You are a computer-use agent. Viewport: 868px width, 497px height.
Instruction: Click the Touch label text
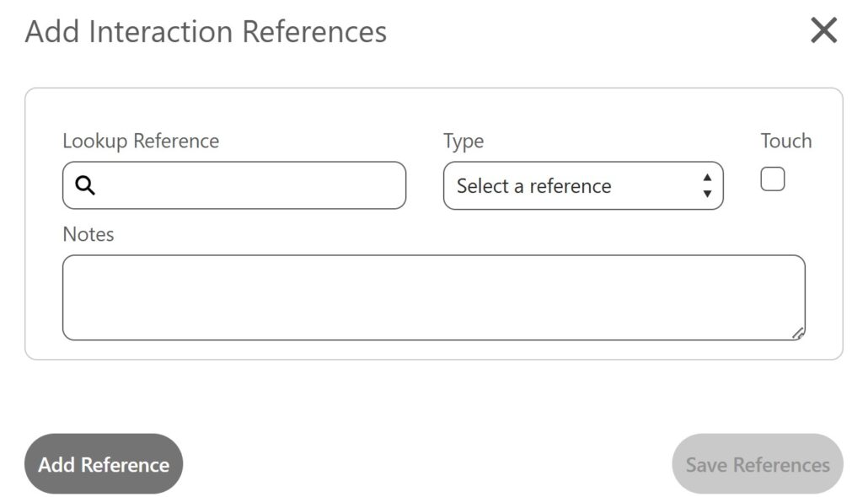(x=786, y=141)
